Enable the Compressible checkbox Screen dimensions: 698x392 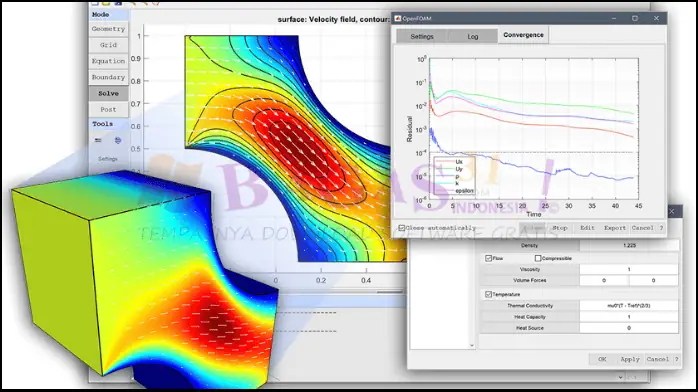[538, 258]
